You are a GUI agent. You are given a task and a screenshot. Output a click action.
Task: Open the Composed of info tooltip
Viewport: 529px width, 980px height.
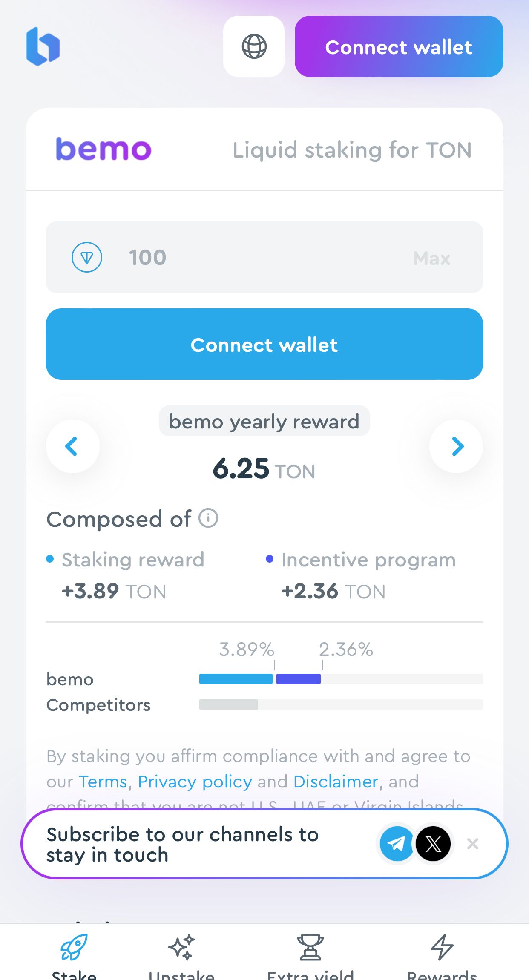point(208,518)
